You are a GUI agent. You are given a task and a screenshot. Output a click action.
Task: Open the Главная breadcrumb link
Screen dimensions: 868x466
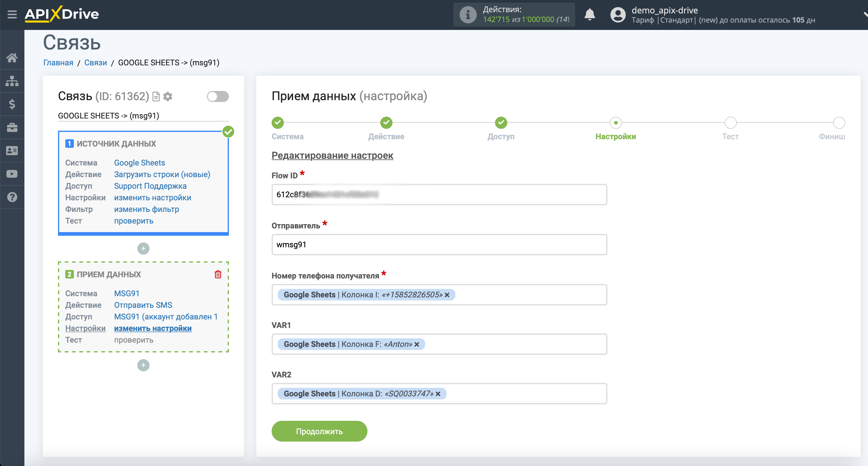[58, 63]
